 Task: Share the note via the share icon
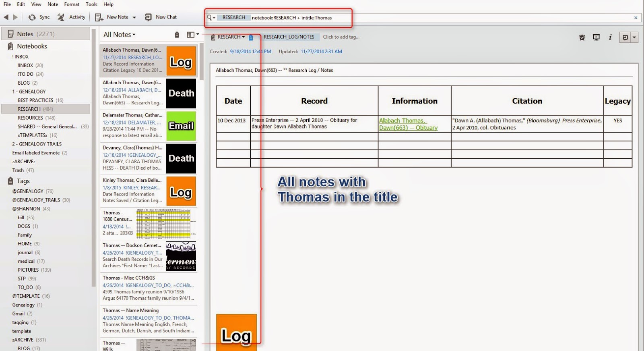click(x=625, y=37)
